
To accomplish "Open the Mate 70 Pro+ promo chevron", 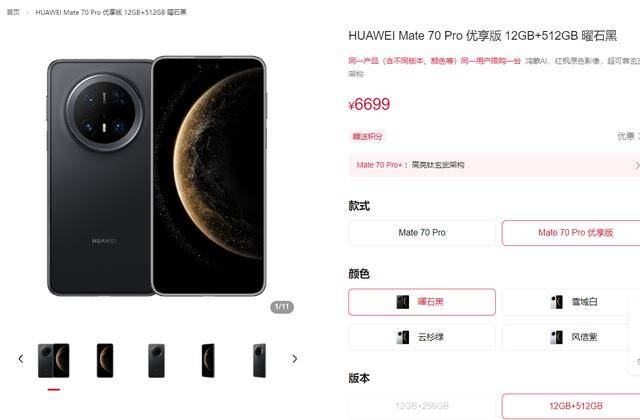I will [637, 165].
